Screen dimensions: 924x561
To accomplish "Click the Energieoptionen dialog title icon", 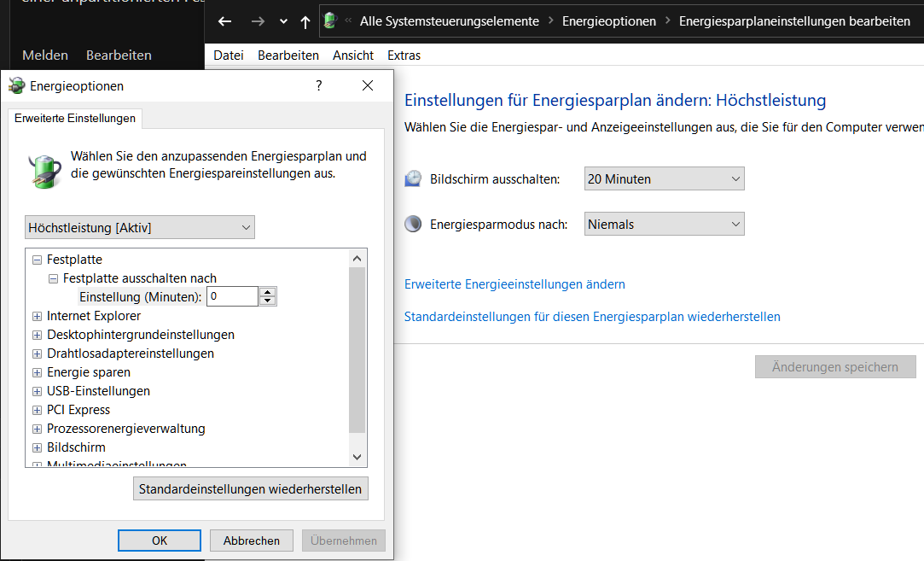I will [x=16, y=85].
